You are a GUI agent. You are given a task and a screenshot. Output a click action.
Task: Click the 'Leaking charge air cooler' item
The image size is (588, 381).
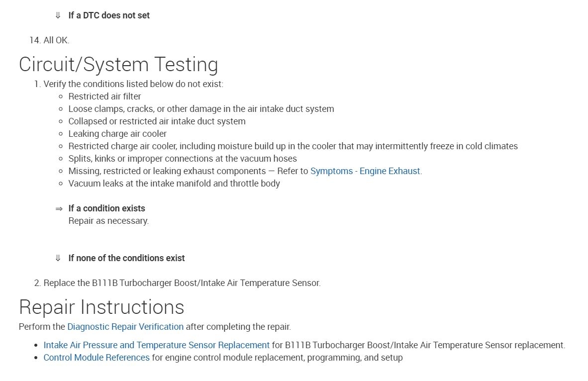(x=117, y=134)
